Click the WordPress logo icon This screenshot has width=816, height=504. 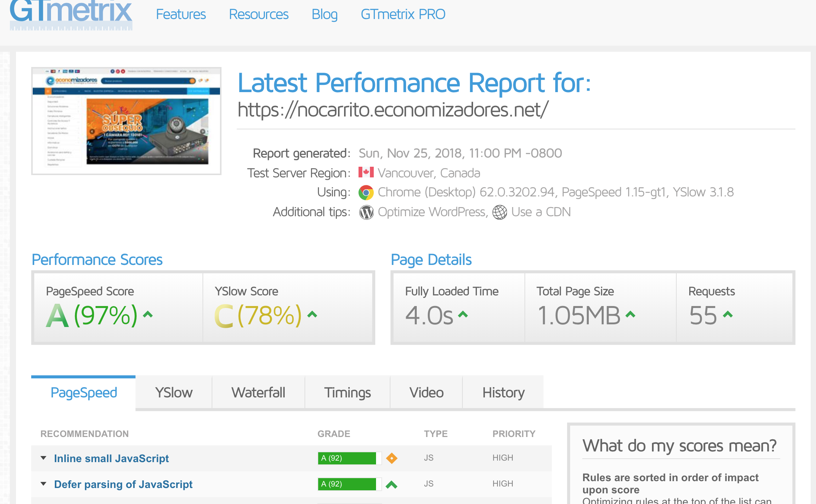point(366,212)
